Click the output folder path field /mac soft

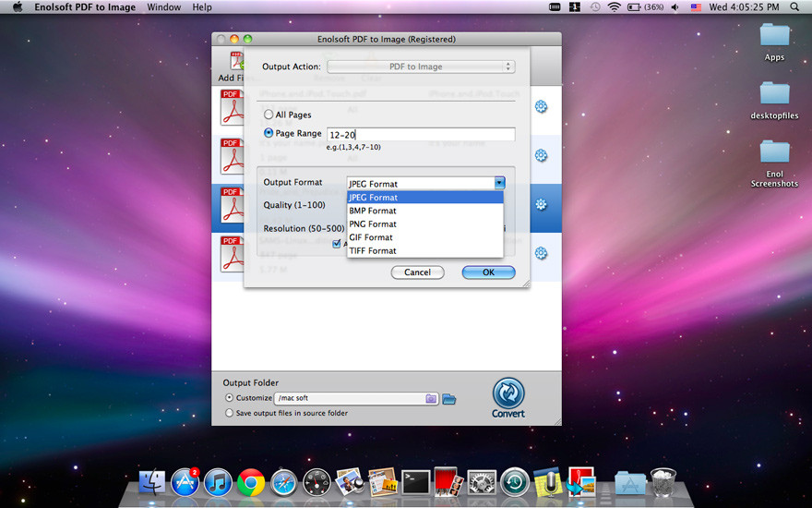[x=356, y=398]
